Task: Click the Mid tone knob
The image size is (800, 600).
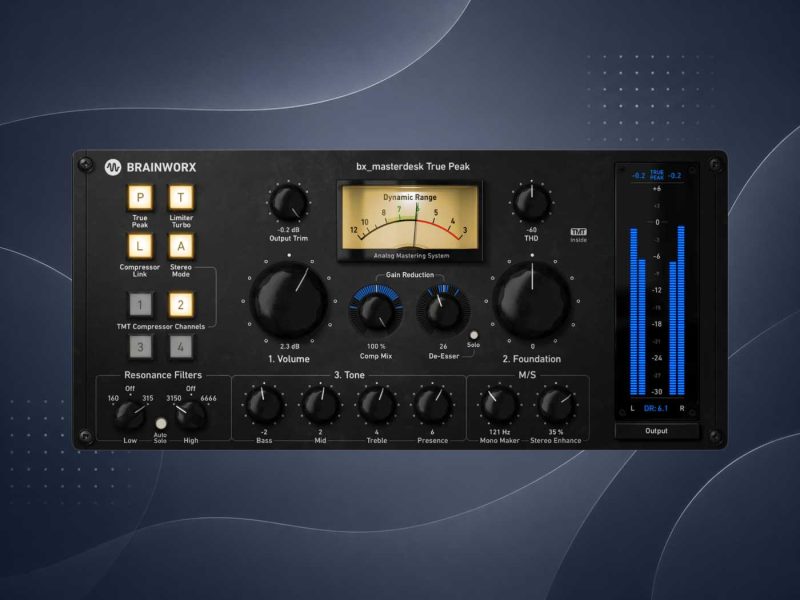Action: pyautogui.click(x=320, y=405)
